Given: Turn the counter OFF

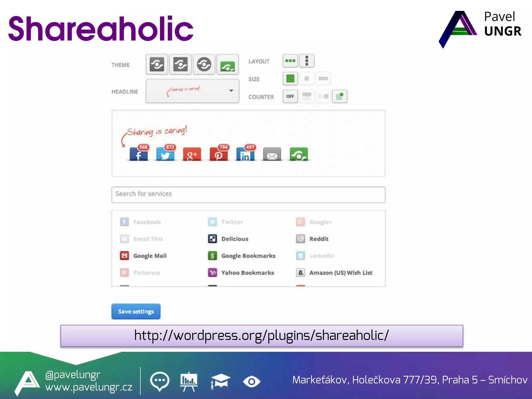Looking at the screenshot, I should click(290, 96).
